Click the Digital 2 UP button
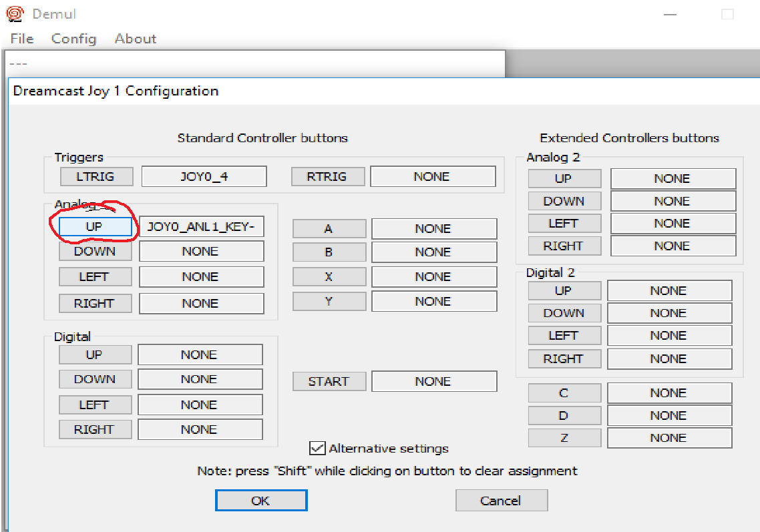Viewport: 760px width, 532px height. click(x=564, y=290)
